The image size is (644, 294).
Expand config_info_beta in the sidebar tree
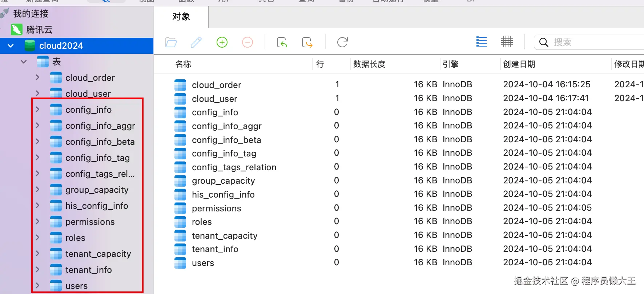click(37, 142)
